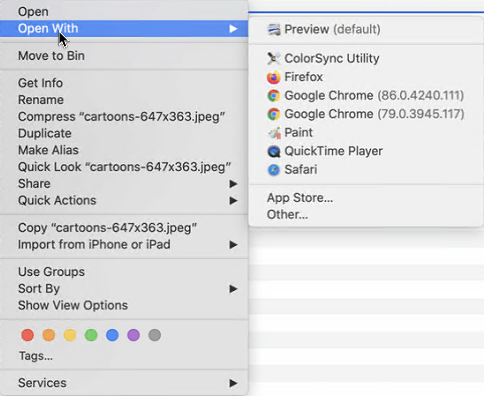Image resolution: width=484 pixels, height=396 pixels.
Task: Choose Duplicate
Action: coord(124,133)
